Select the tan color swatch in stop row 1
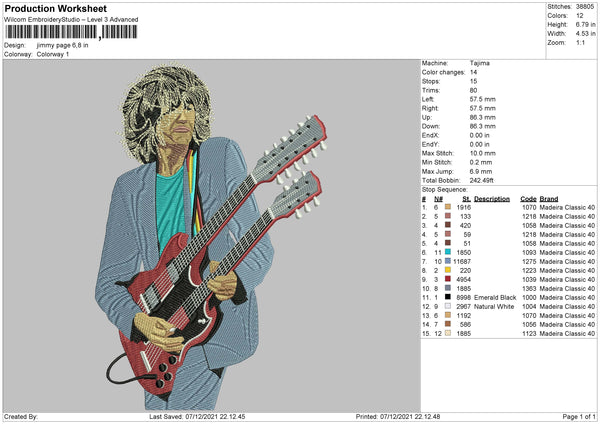Viewport: 600px width, 424px height. 448,207
